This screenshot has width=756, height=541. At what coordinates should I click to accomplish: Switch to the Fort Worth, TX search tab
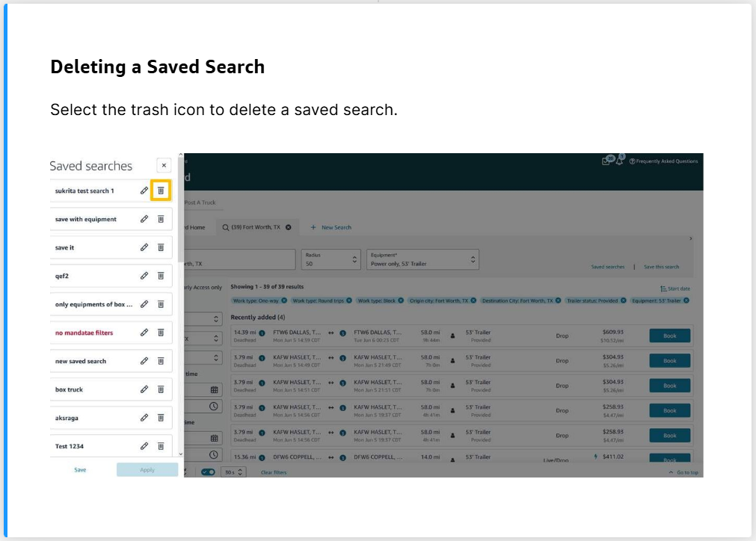click(256, 227)
